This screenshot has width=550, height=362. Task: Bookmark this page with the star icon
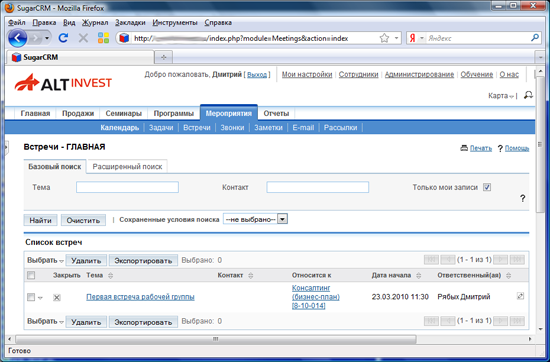(x=384, y=38)
